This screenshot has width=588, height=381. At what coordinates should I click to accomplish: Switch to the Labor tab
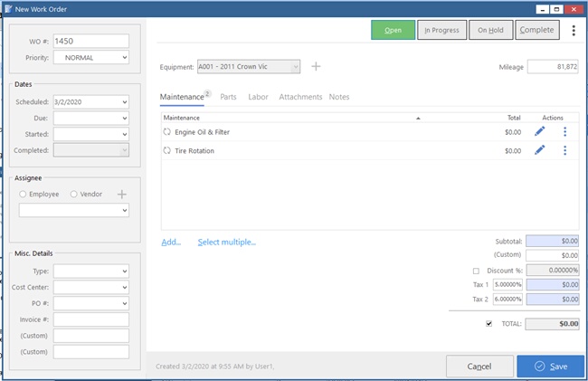point(258,97)
